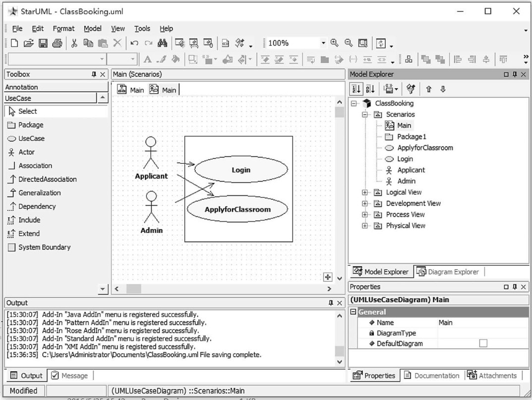Select ApplyforClassroom in Model Explorer
This screenshot has height=400, width=532.
click(425, 148)
